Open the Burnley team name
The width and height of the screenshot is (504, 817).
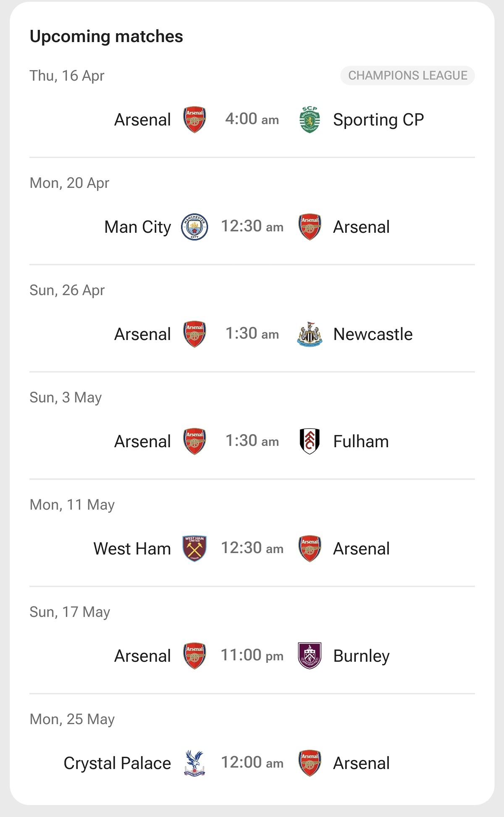coord(361,656)
